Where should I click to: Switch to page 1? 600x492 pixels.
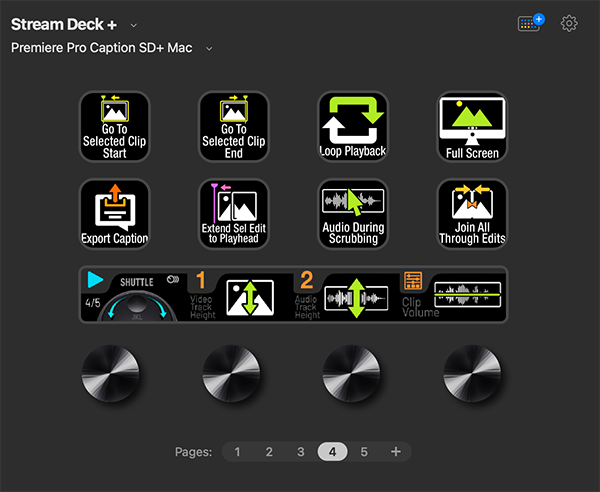click(237, 452)
